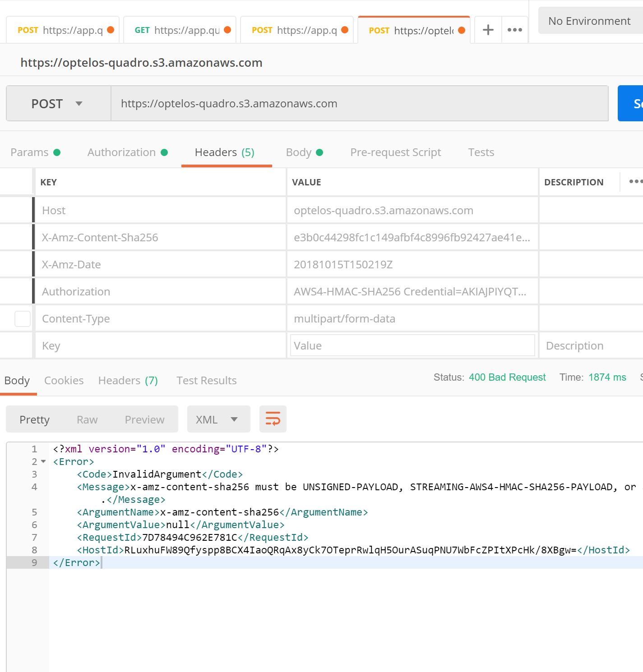Screen dimensions: 643x672
Task: Open the POST method dropdown
Action: 59,104
